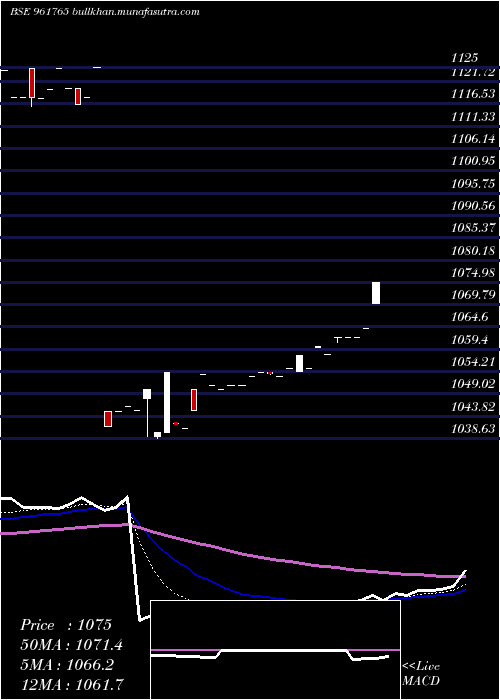Click the Price : 1075 readout
The image size is (500, 700).
point(66,625)
